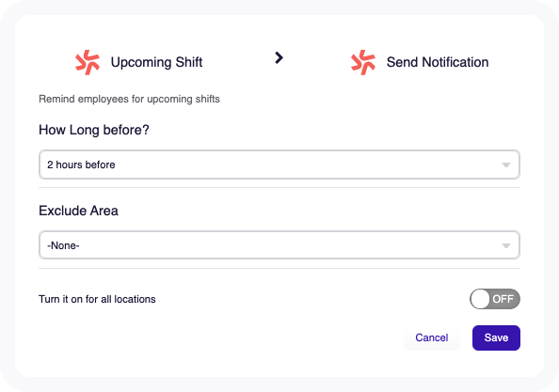
Task: Click the OFF text on the switch
Action: click(503, 299)
